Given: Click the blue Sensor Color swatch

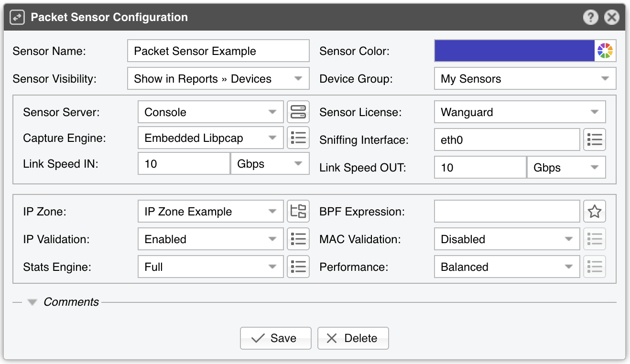Looking at the screenshot, I should tap(515, 51).
